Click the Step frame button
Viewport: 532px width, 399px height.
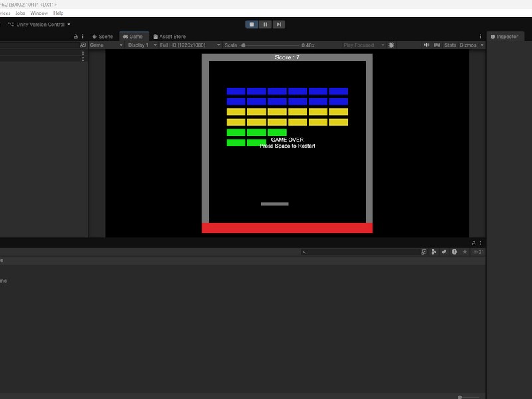tap(279, 25)
